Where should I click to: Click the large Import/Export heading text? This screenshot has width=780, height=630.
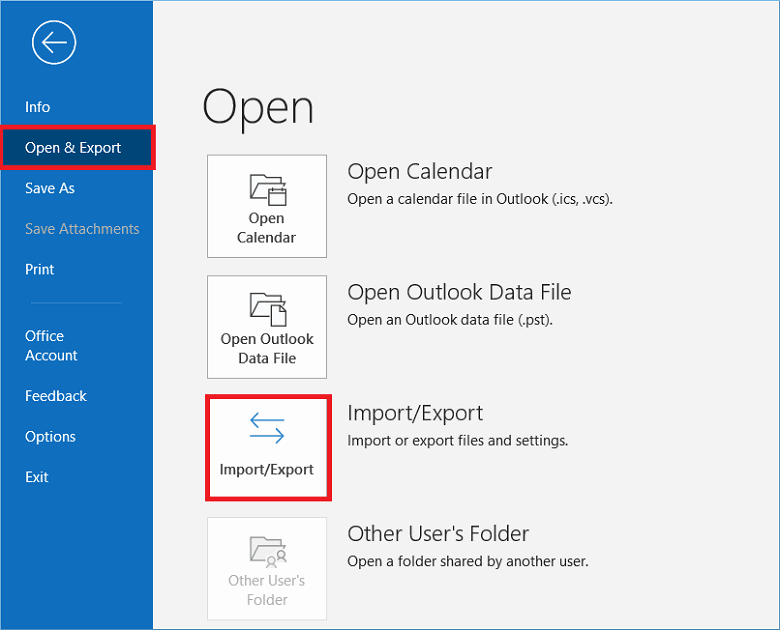pos(415,413)
